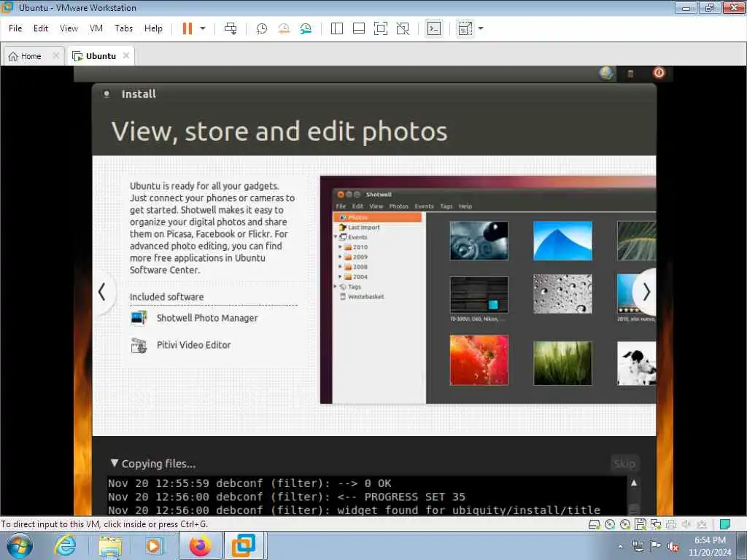Image resolution: width=747 pixels, height=560 pixels.
Task: Click the Ubuntu panel globe network icon
Action: [x=606, y=74]
